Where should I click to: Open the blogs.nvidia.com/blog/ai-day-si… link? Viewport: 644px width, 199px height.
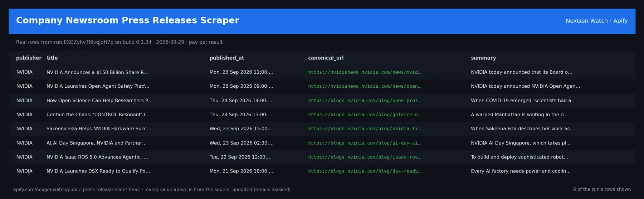(364, 143)
